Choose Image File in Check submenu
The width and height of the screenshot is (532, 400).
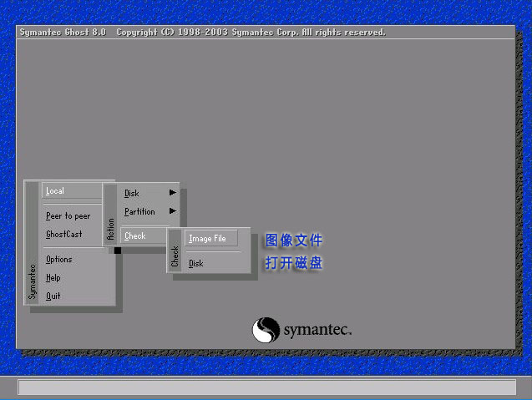point(211,238)
